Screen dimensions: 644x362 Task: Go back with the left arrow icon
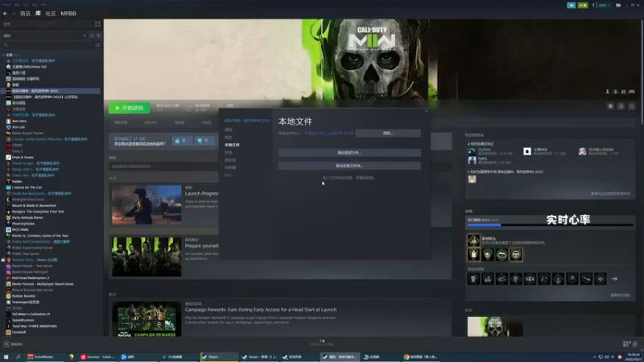6,14
